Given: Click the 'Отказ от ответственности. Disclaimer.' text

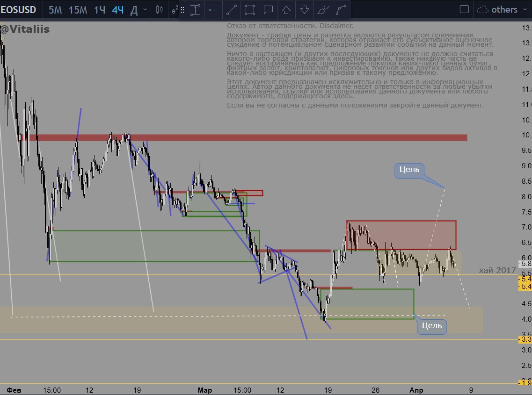Looking at the screenshot, I should [290, 26].
